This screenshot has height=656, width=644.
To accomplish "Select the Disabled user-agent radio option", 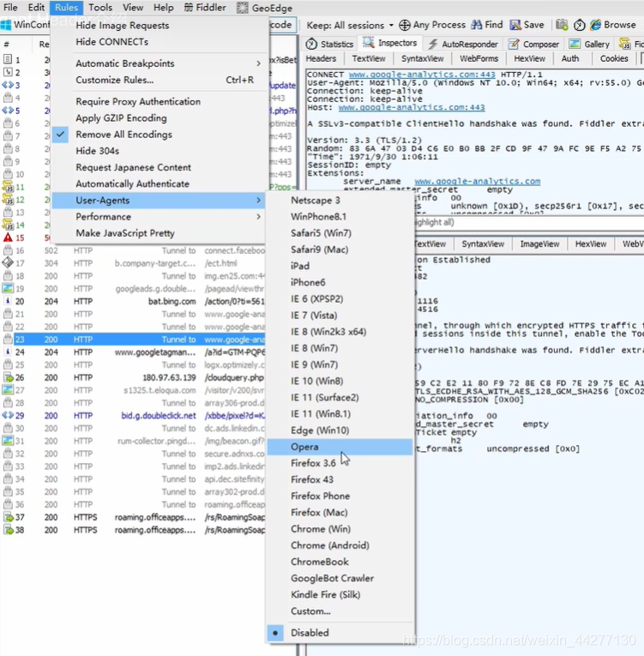I will (x=340, y=633).
